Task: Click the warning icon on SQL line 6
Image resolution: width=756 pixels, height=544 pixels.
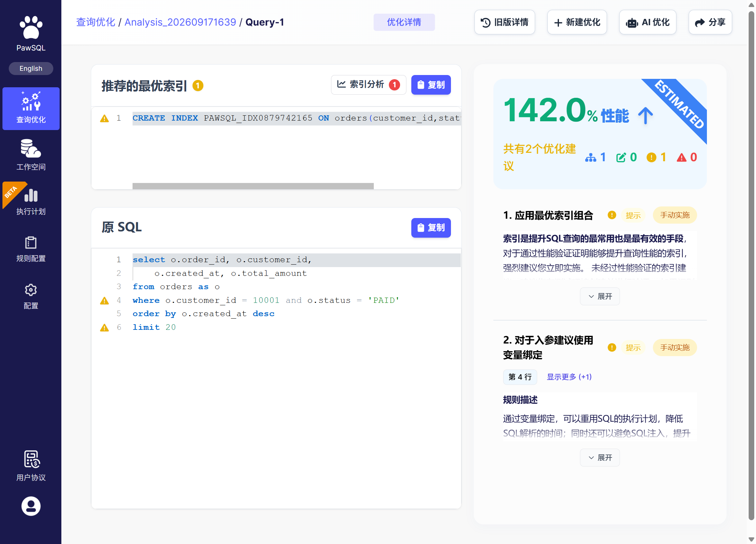Action: pyautogui.click(x=104, y=328)
